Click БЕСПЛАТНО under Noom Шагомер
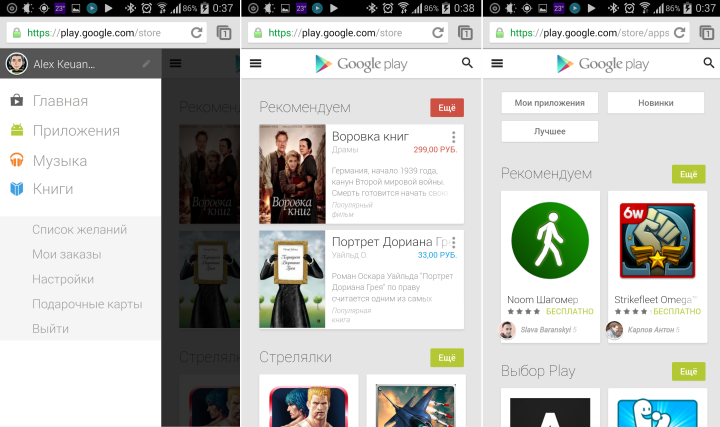Screen dimensions: 720x427 (569, 311)
